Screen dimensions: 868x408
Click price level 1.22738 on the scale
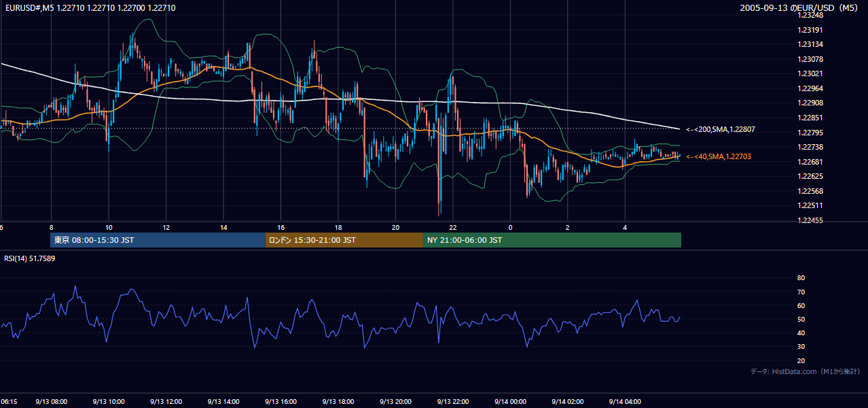(811, 147)
